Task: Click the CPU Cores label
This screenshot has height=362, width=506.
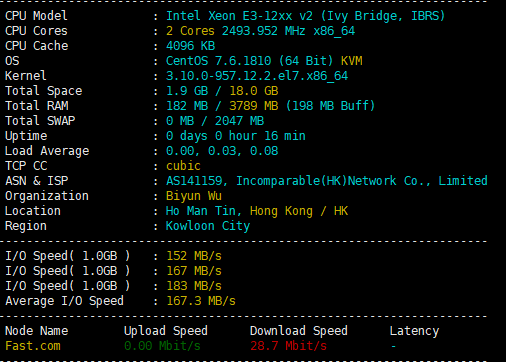Action: (36, 31)
